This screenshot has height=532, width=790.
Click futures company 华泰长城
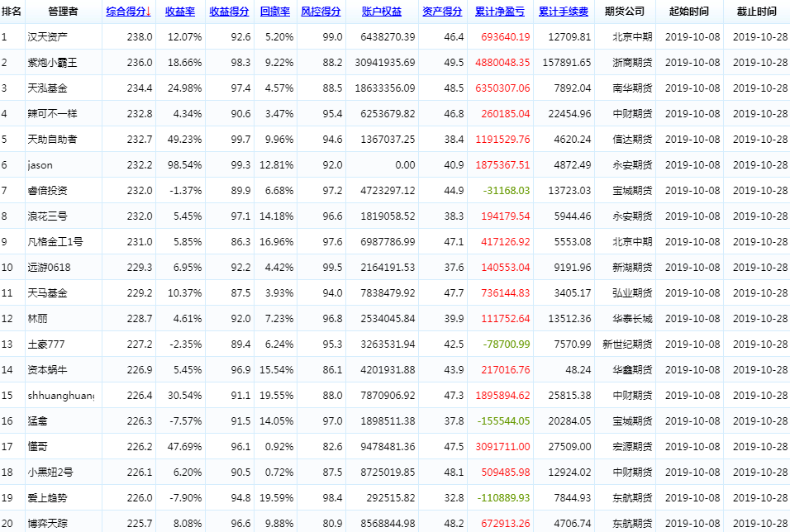(632, 318)
